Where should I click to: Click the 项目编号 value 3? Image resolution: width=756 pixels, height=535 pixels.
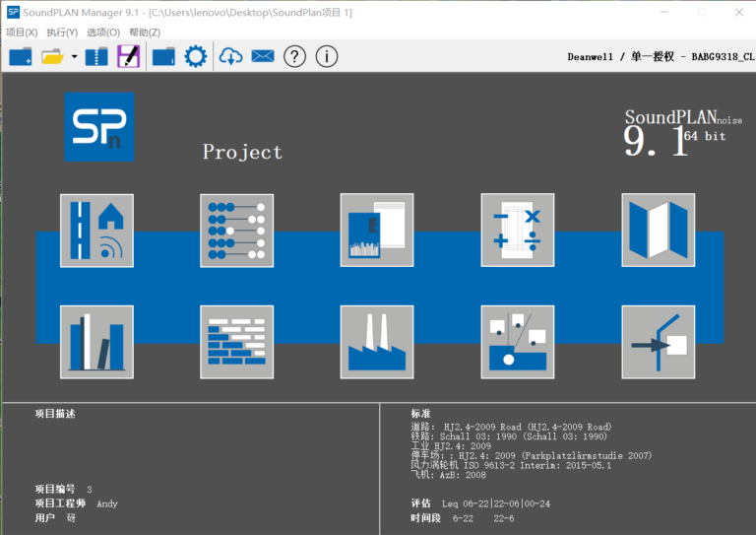pos(90,489)
